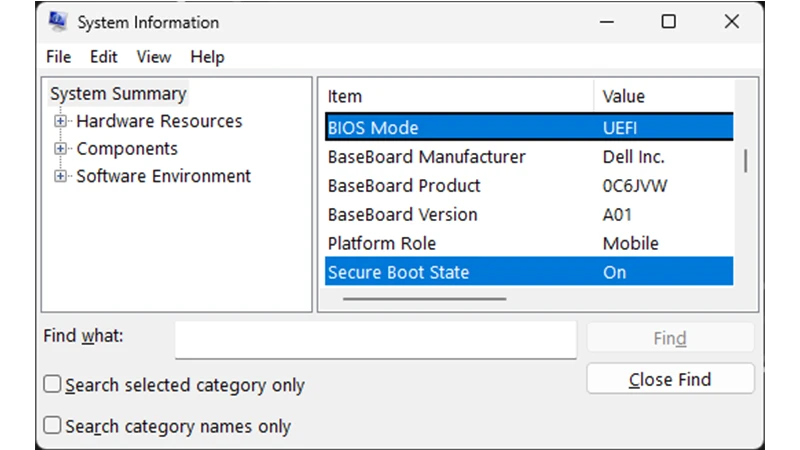Click the horizontal scrollbar under the item list
Image resolution: width=800 pixels, height=450 pixels.
pos(424,298)
